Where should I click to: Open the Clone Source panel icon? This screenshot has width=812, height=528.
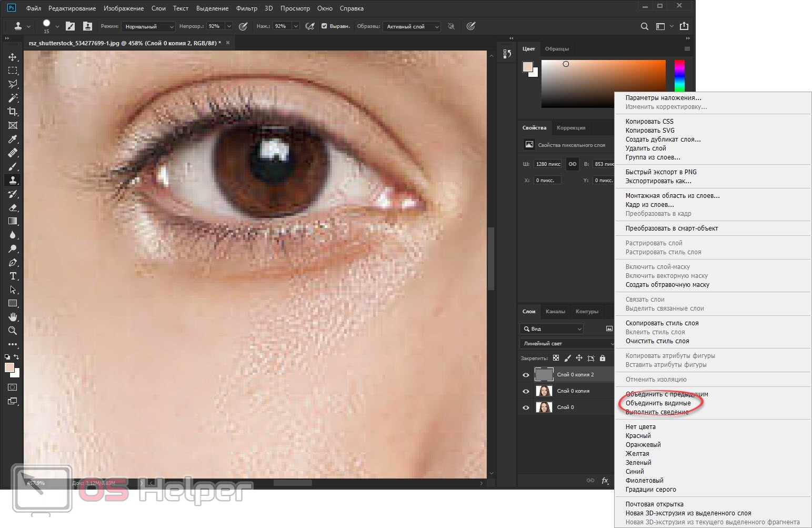click(x=87, y=26)
